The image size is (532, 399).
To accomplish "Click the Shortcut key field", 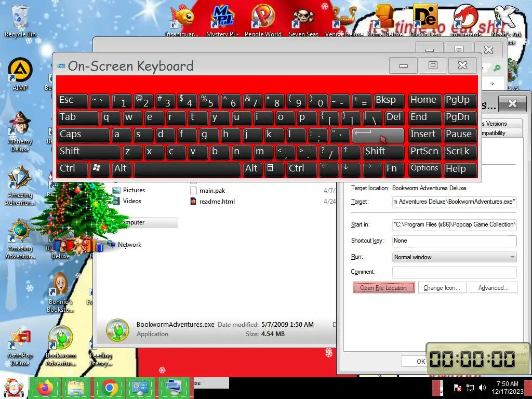I will coord(454,241).
